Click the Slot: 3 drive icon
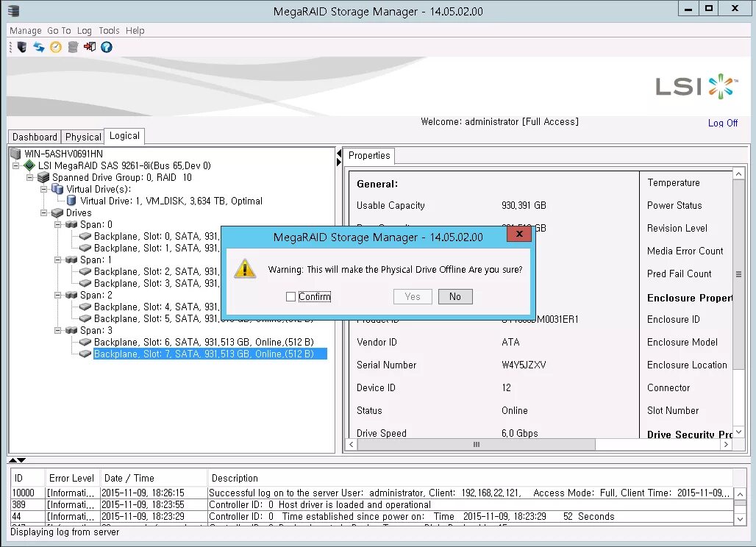756x547 pixels. [85, 283]
